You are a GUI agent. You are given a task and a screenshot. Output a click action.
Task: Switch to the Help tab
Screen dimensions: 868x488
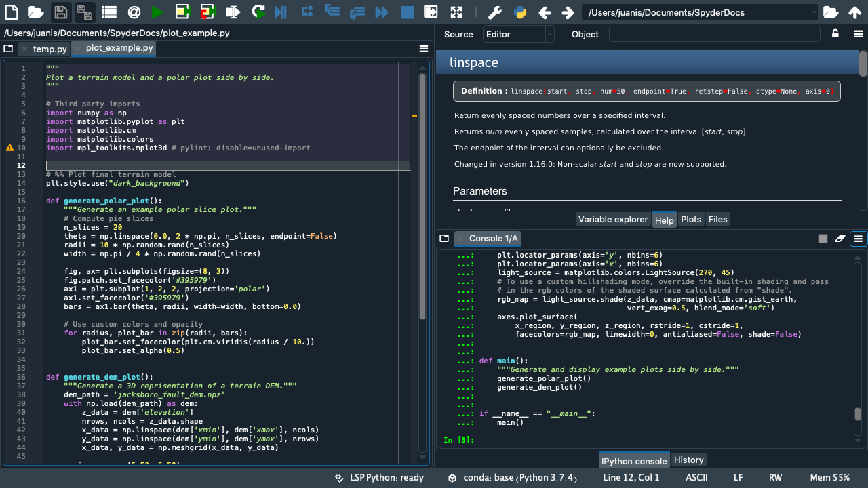[x=664, y=220]
